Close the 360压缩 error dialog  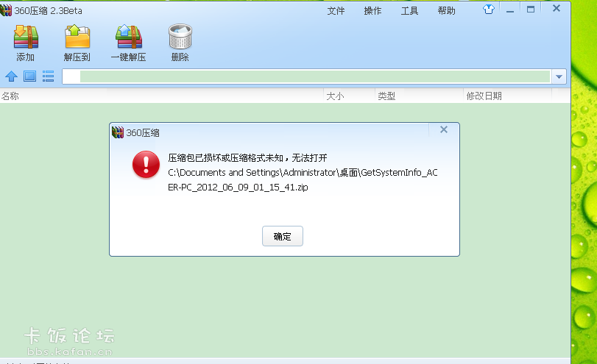coord(444,129)
